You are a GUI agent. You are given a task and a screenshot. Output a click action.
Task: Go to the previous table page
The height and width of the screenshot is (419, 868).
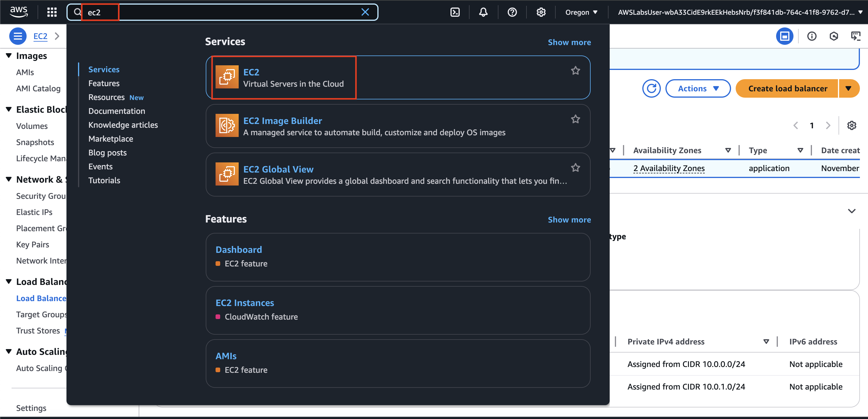(x=795, y=125)
